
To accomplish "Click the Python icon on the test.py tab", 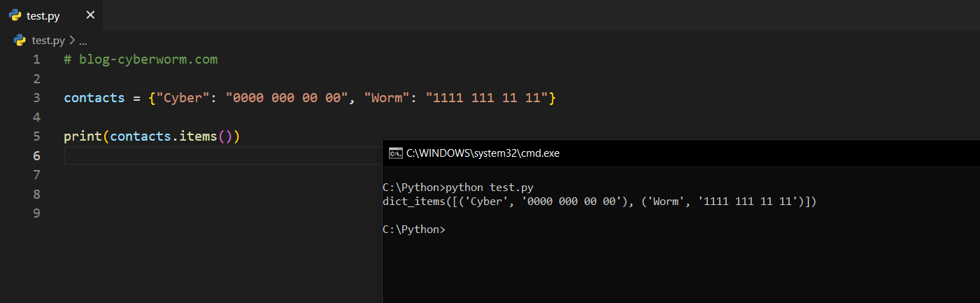I will click(x=15, y=15).
